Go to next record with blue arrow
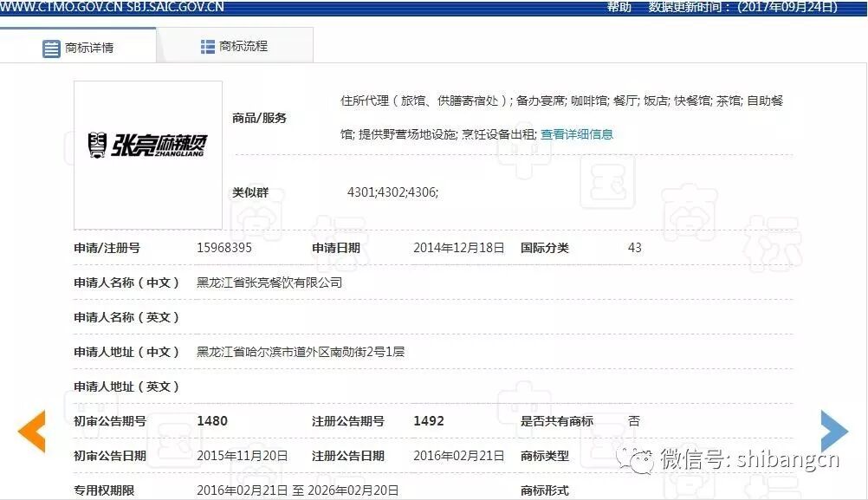Screen dimensions: 868x500 point(834,431)
